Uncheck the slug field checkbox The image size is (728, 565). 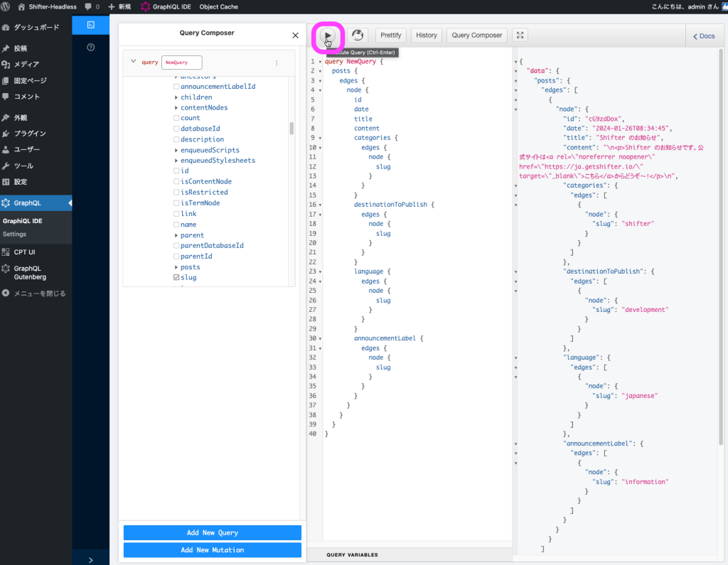coord(176,278)
